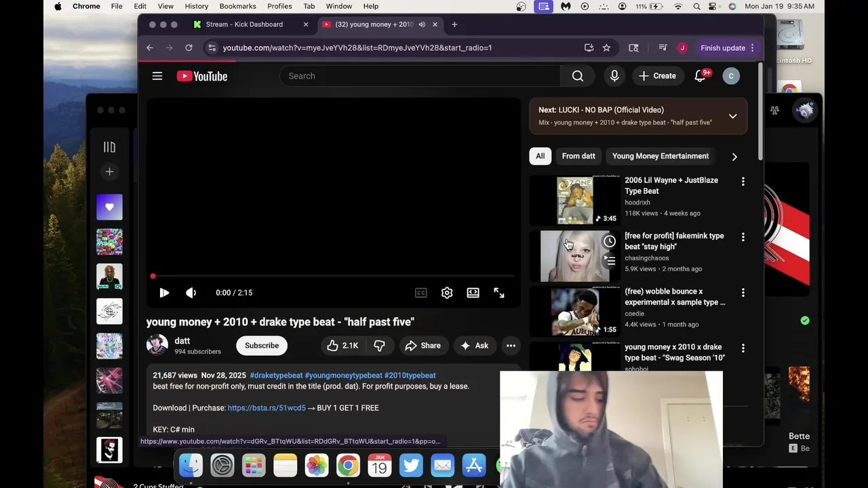Open the Ask AI button
The height and width of the screenshot is (488, 868).
pyautogui.click(x=474, y=346)
